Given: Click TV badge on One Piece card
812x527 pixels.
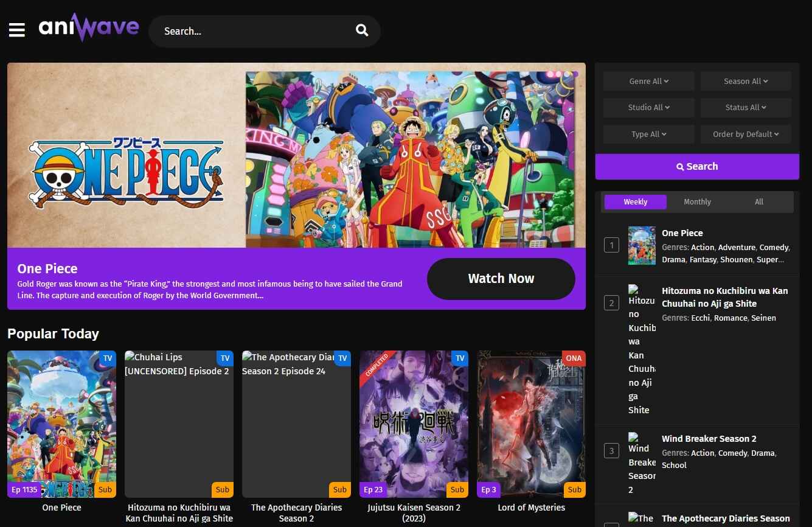Looking at the screenshot, I should (108, 358).
